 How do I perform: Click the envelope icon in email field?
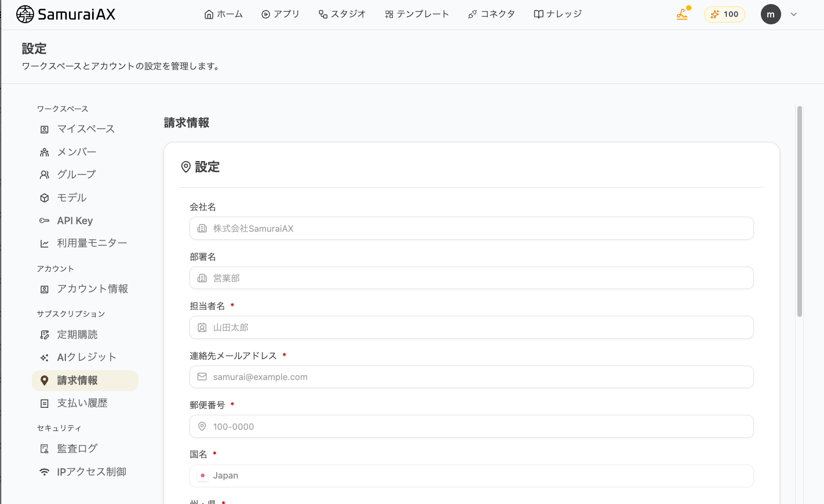tap(202, 377)
